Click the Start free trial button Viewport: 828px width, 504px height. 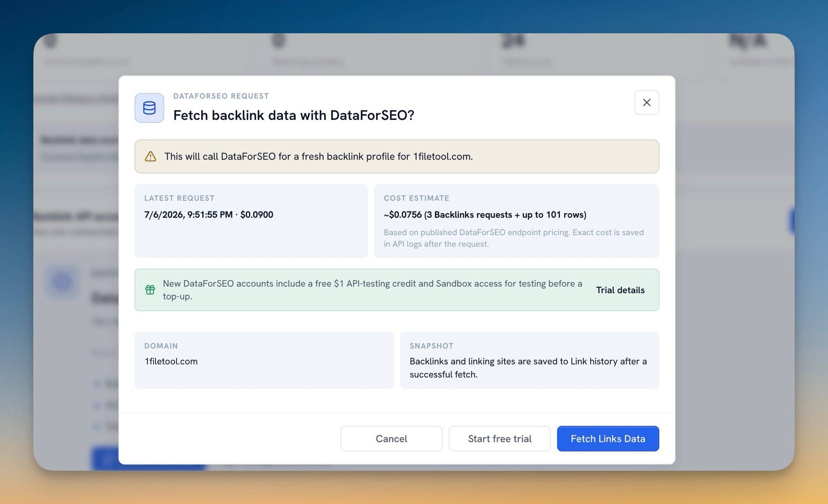tap(499, 439)
